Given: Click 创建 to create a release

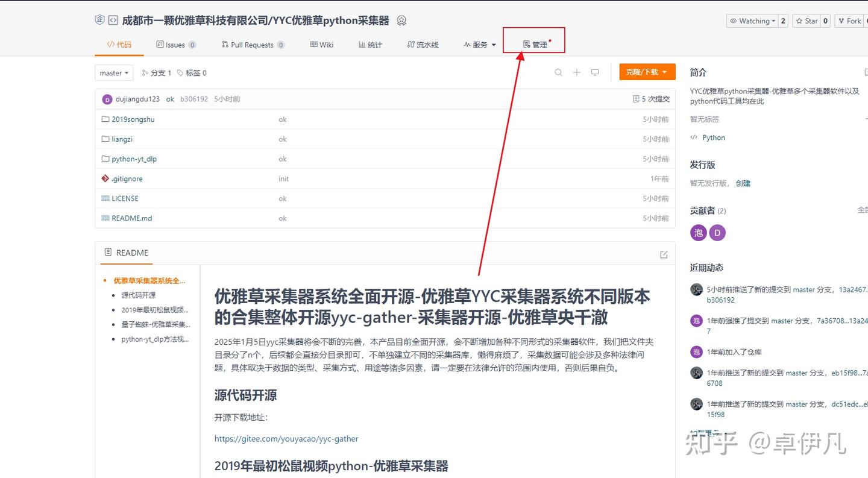Looking at the screenshot, I should point(743,183).
